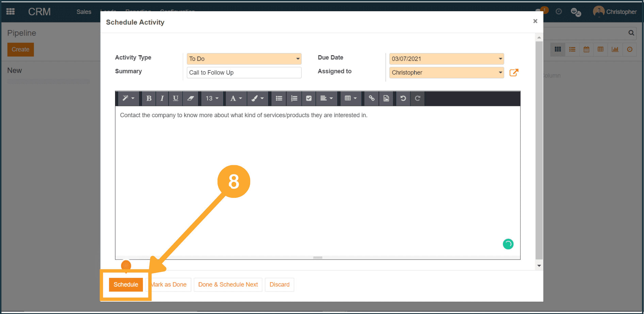Open the text color brush picker
Image resolution: width=644 pixels, height=314 pixels.
257,98
